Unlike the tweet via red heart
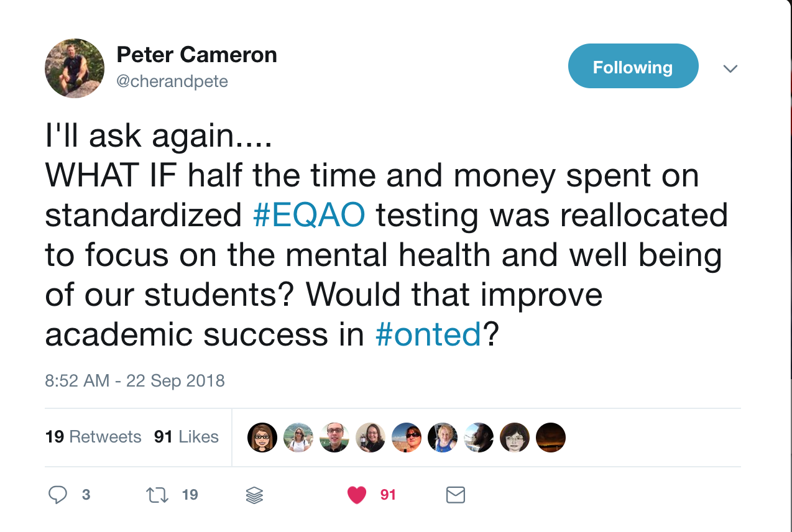Screen dimensions: 792x532 [x=357, y=495]
